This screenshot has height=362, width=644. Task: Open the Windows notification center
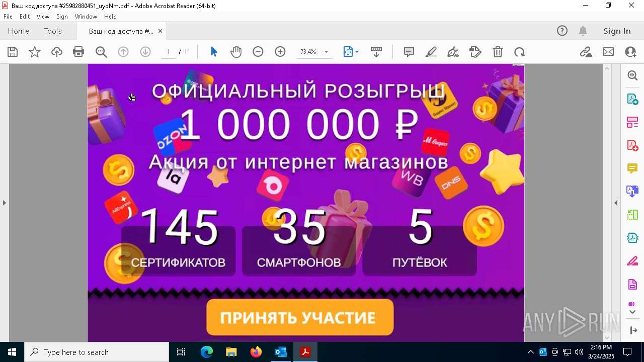click(x=627, y=352)
